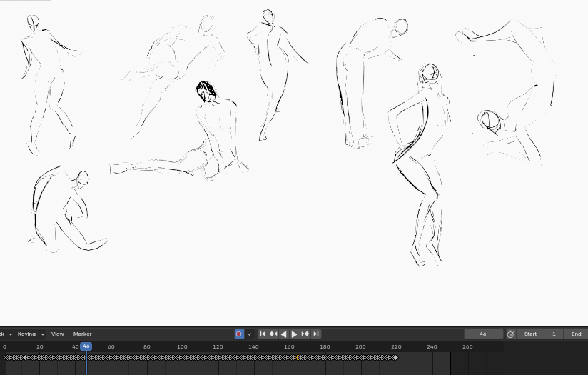Open the Marker menu

click(x=83, y=334)
